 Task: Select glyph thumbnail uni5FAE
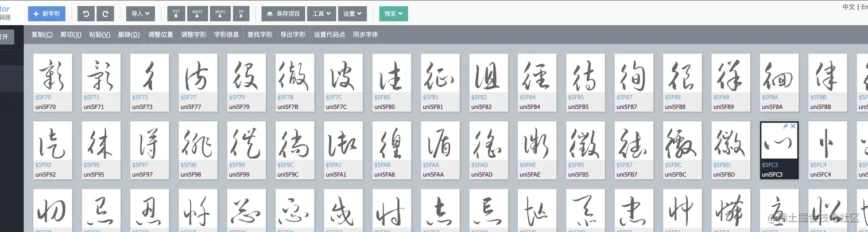537,150
